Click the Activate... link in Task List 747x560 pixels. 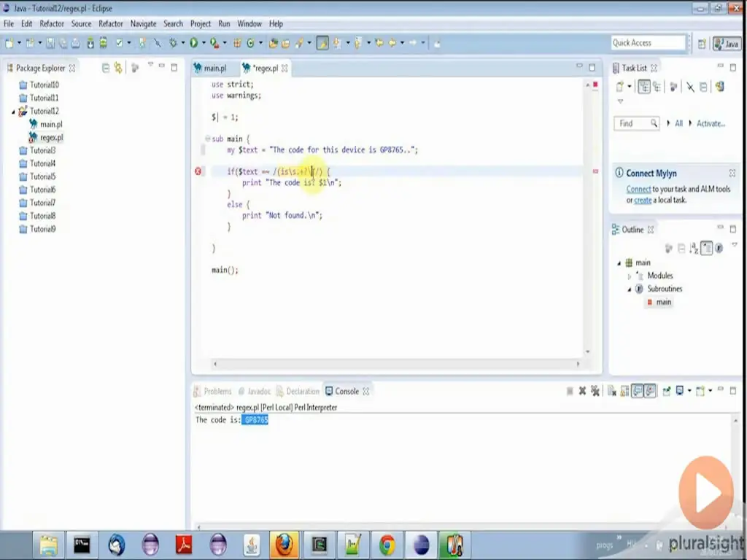711,124
